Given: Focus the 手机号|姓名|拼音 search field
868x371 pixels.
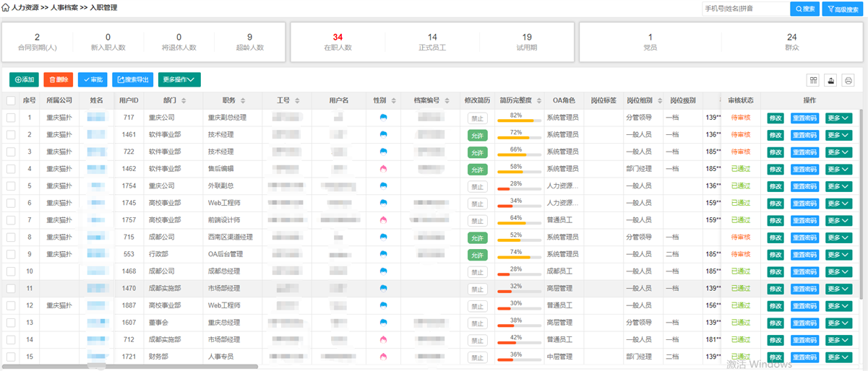Looking at the screenshot, I should 745,9.
